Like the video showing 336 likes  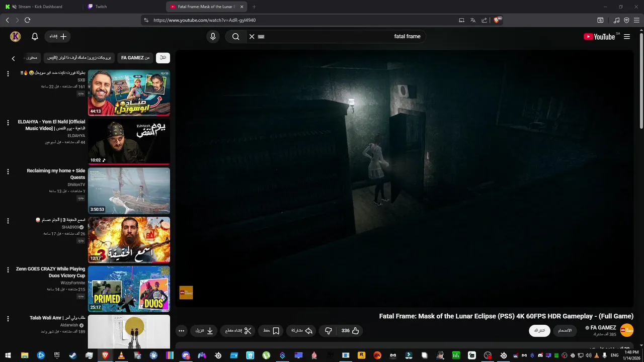click(x=350, y=331)
